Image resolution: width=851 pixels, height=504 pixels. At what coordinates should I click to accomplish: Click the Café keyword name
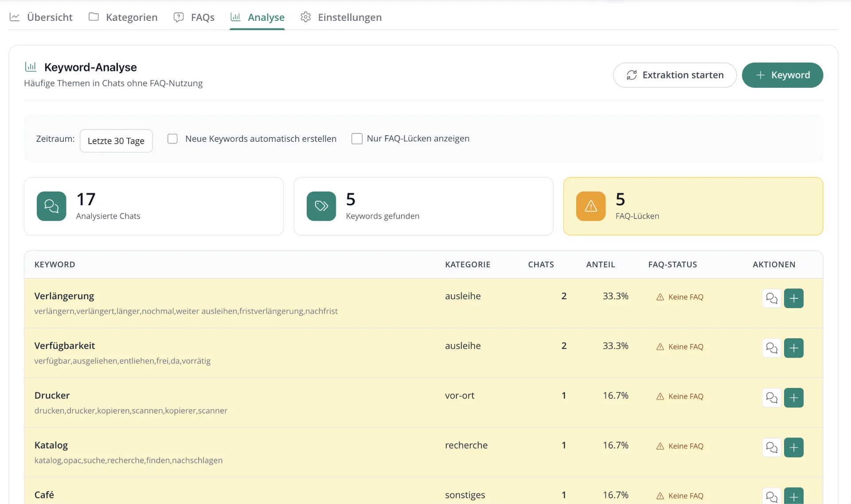tap(44, 495)
